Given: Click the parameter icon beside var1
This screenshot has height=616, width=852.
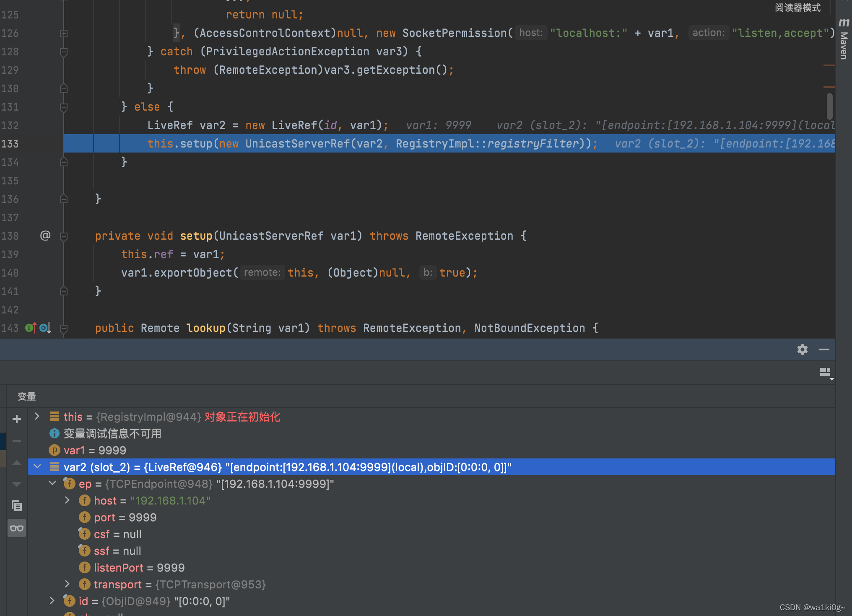Looking at the screenshot, I should (x=54, y=450).
